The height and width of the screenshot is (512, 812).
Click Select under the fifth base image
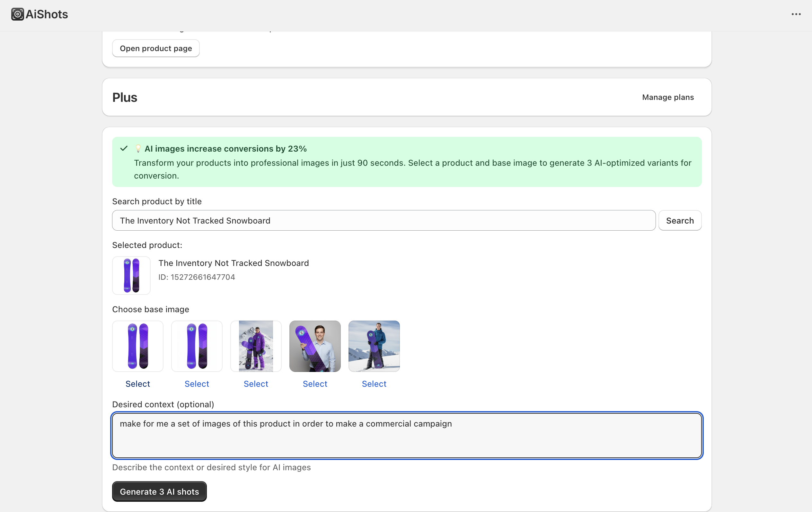pos(374,384)
